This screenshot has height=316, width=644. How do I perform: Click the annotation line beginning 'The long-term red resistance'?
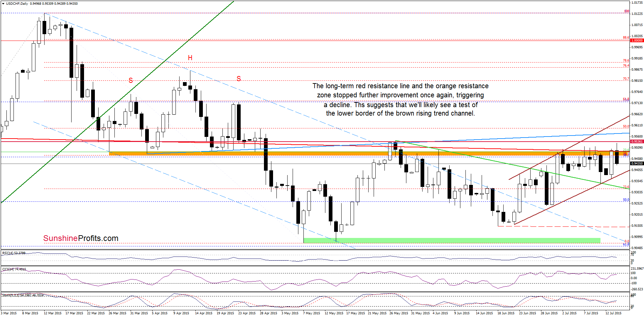[x=400, y=86]
